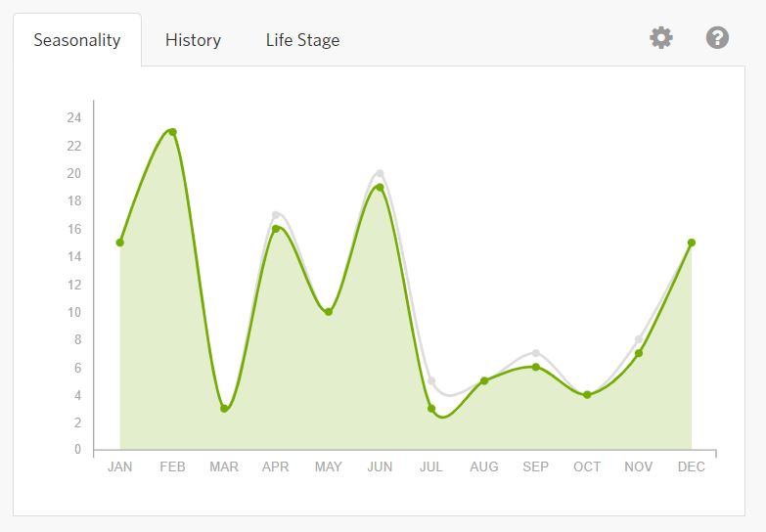Click the gray April data point
766x532 pixels.
[276, 214]
